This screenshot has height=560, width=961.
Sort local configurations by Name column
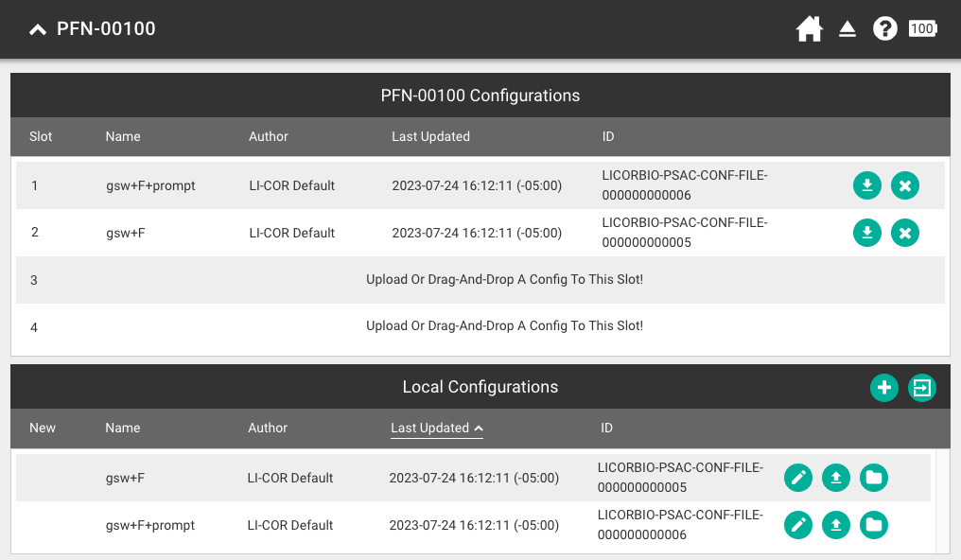coord(123,428)
